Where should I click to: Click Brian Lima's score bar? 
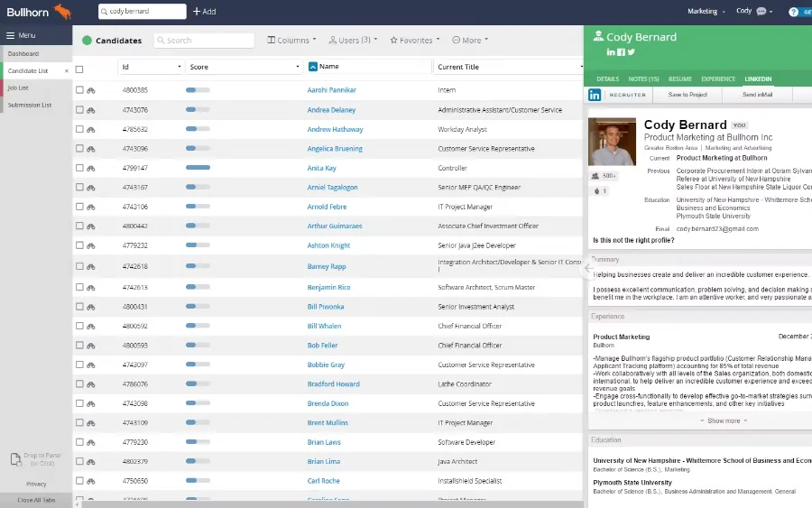[x=198, y=461]
